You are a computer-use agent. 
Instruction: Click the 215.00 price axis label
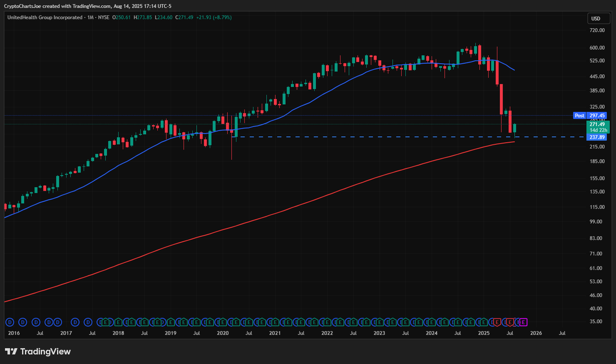pos(597,147)
